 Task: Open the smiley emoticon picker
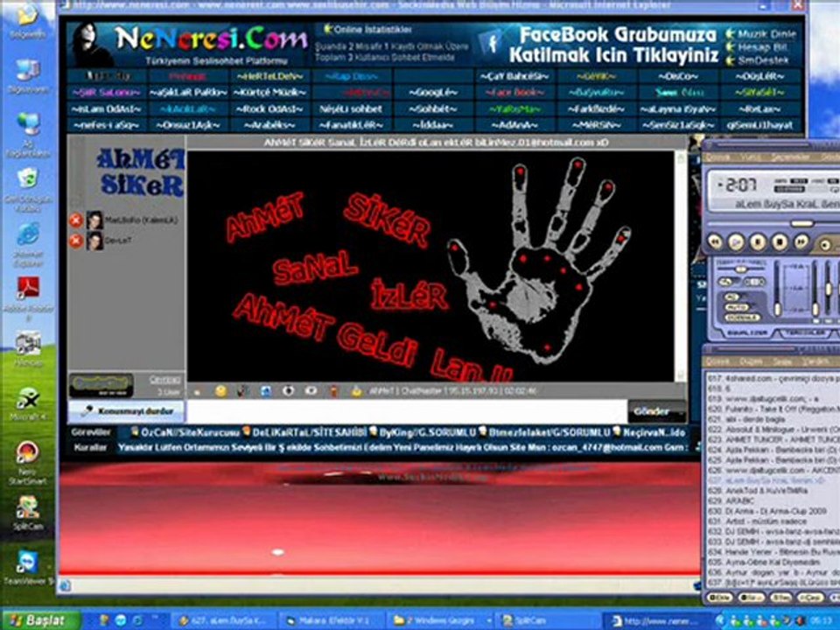click(220, 391)
